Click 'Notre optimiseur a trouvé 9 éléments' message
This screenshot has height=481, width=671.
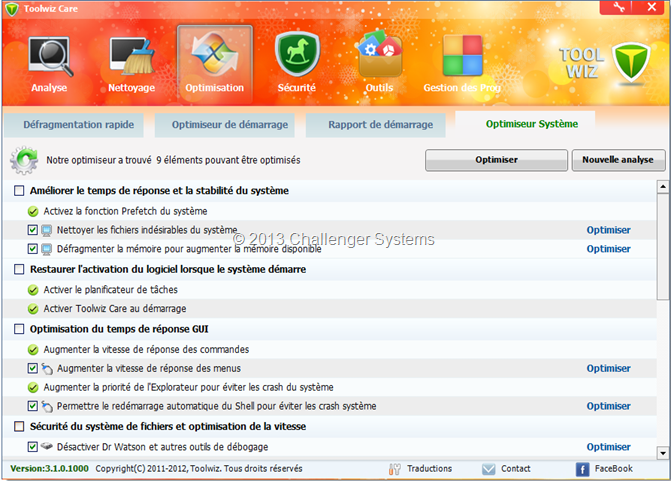pyautogui.click(x=173, y=160)
